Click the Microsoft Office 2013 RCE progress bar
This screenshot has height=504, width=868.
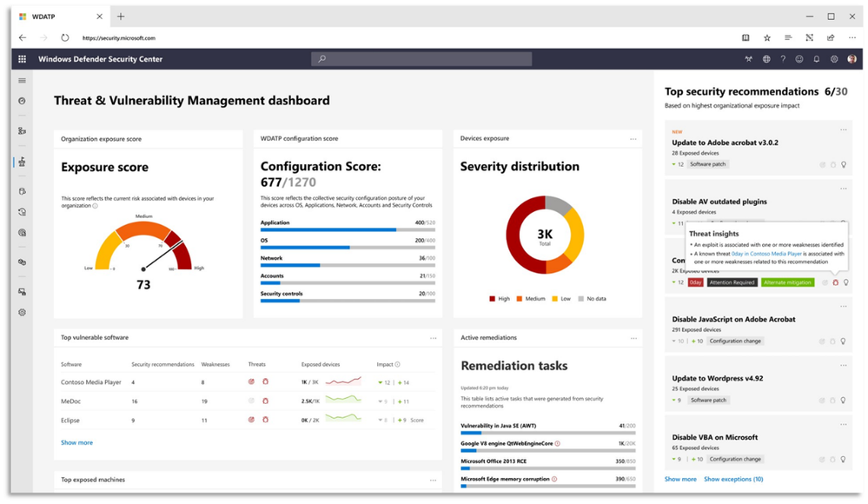[x=548, y=468]
